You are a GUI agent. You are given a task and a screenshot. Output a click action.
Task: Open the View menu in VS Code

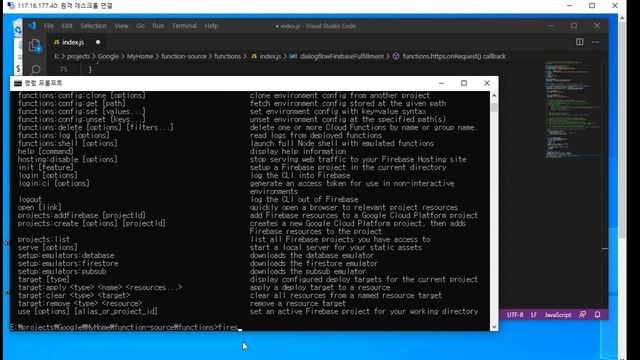tap(122, 26)
